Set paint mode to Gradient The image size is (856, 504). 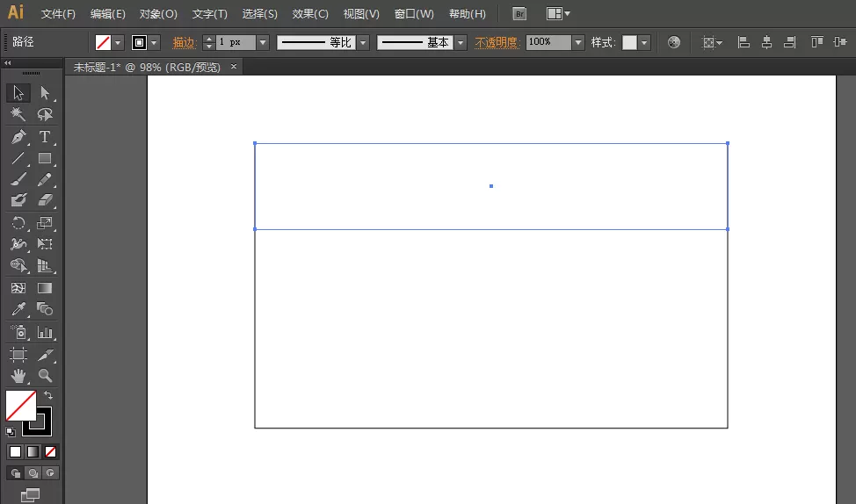33,451
